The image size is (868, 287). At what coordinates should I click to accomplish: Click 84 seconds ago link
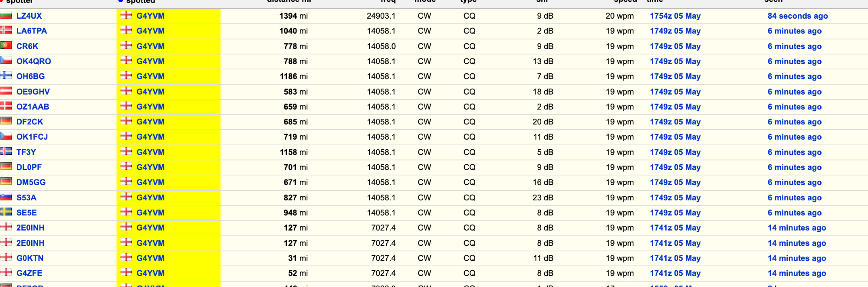click(x=798, y=16)
